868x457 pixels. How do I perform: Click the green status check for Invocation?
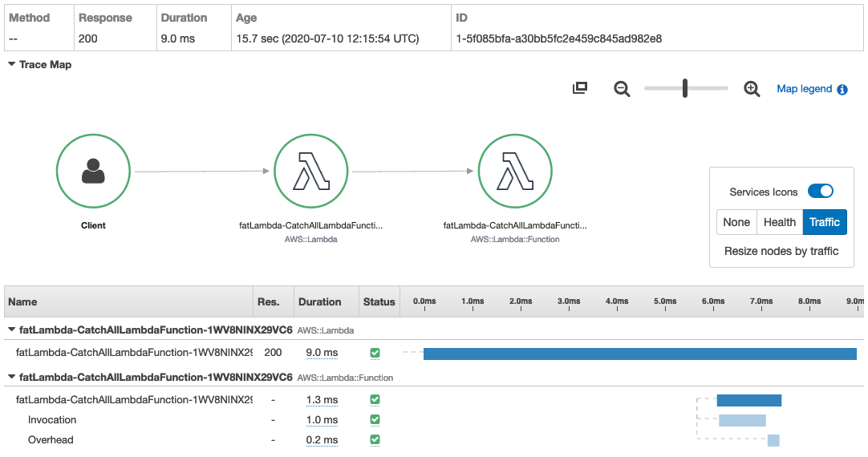pos(375,419)
